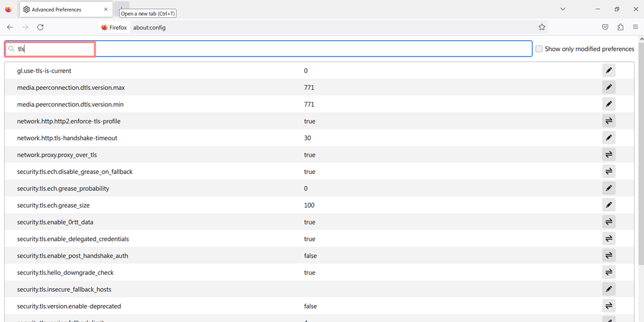644x322 pixels.
Task: Toggle security.tls.hello_downgrade_check preference
Action: point(608,272)
